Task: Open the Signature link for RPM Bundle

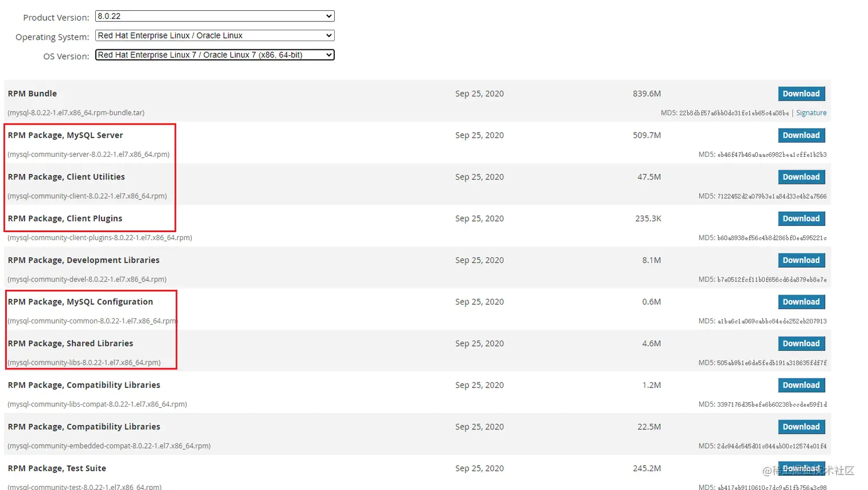Action: (x=811, y=113)
